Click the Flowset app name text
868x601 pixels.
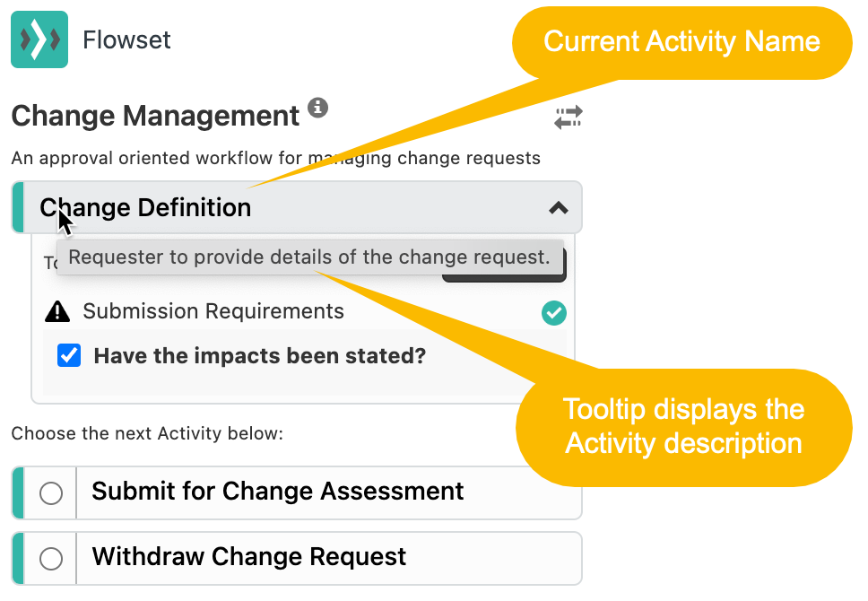click(126, 39)
